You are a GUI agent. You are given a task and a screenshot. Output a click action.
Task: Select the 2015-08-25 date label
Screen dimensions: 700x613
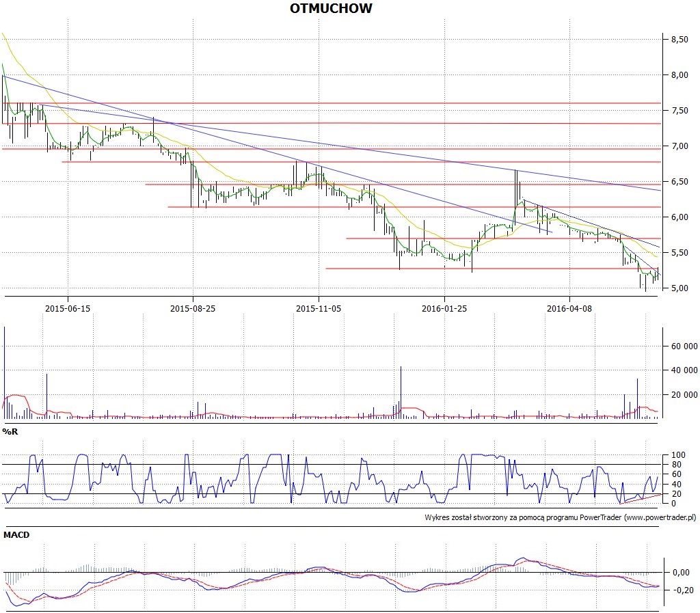192,308
